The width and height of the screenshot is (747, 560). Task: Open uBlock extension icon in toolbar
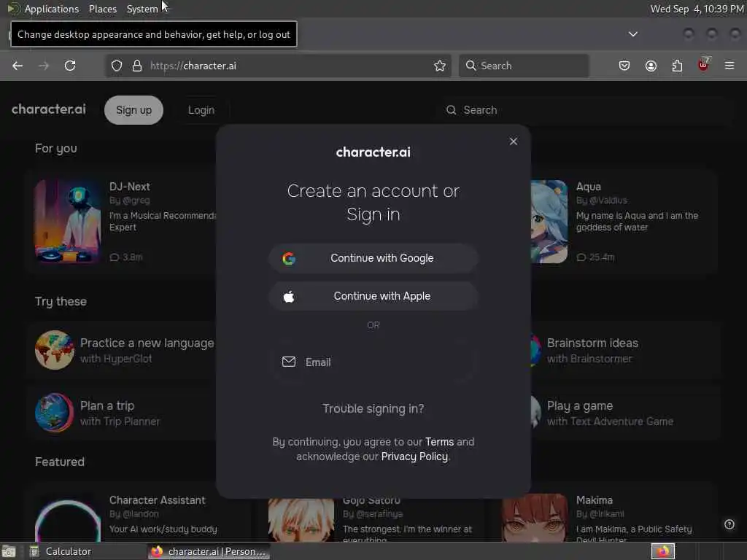[703, 65]
